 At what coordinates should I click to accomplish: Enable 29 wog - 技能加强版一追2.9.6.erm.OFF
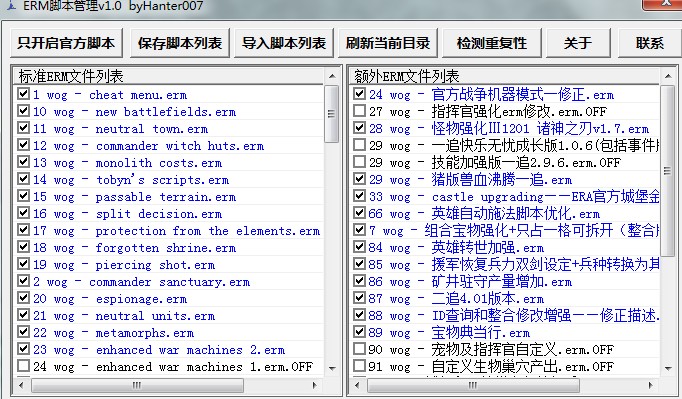pos(359,161)
